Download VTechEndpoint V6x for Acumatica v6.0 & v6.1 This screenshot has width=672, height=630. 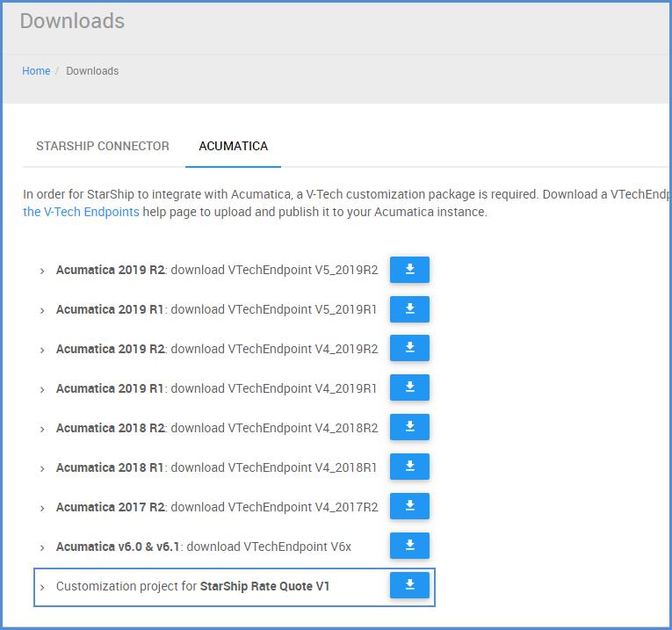coord(409,546)
